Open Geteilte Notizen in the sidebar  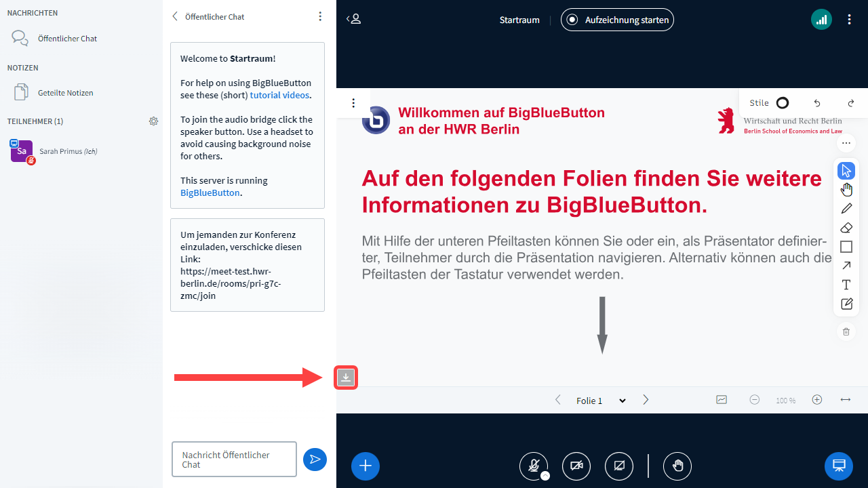tap(65, 93)
